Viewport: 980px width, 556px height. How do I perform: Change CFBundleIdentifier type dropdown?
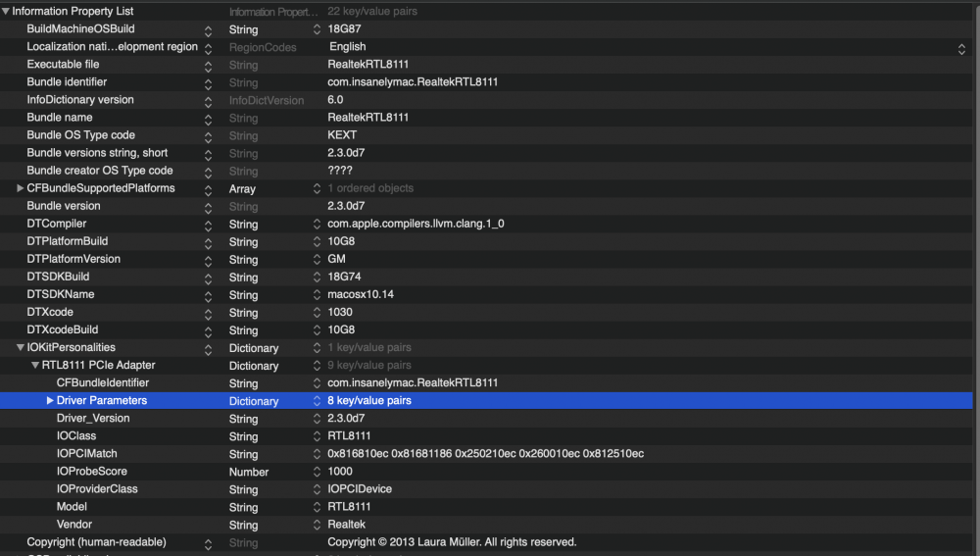[317, 383]
